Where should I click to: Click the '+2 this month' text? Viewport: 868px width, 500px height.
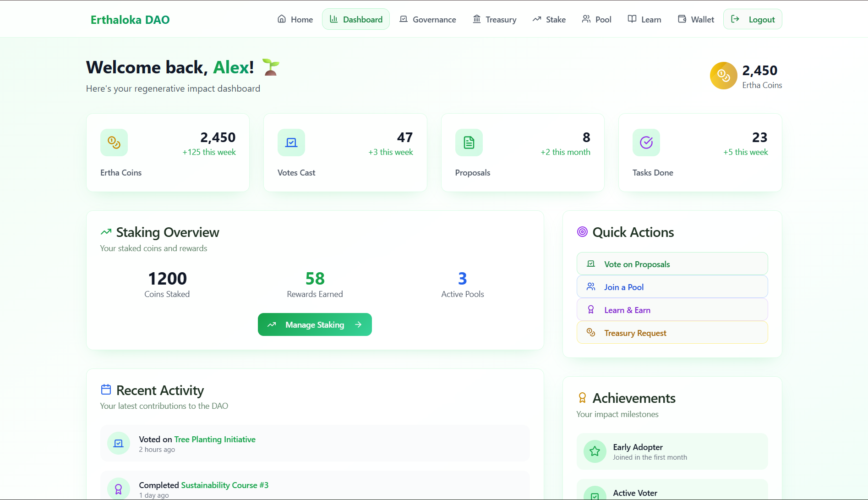point(565,152)
